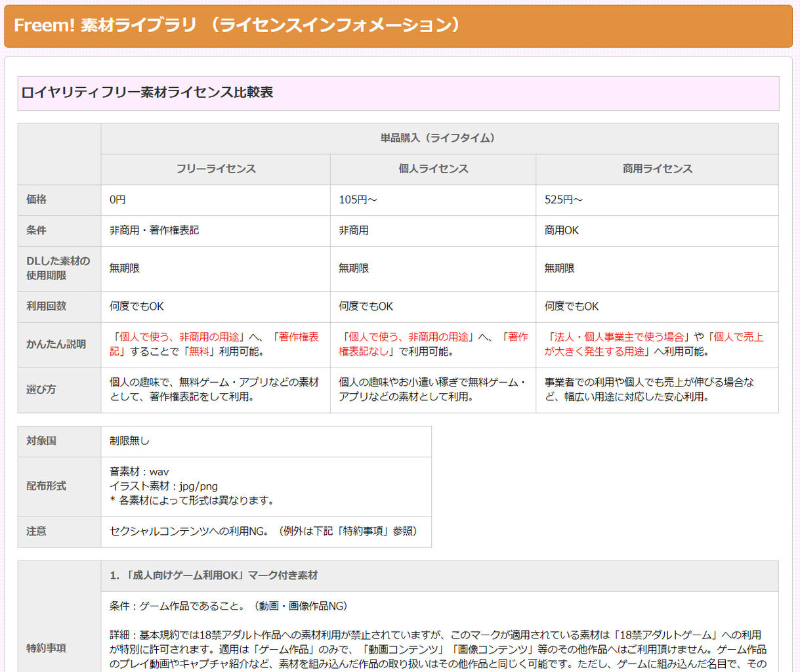Select the 525円～ price cell
The height and width of the screenshot is (672, 800).
[x=658, y=200]
